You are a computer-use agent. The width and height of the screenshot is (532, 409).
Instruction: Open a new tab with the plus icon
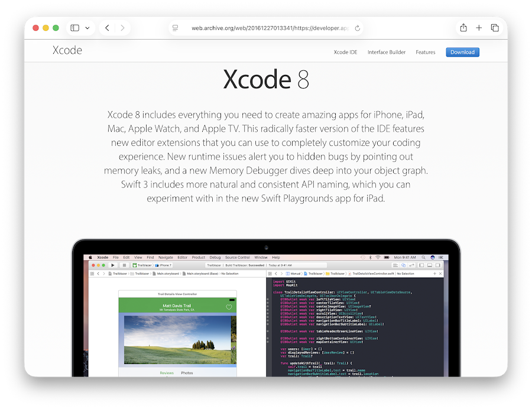click(x=479, y=28)
